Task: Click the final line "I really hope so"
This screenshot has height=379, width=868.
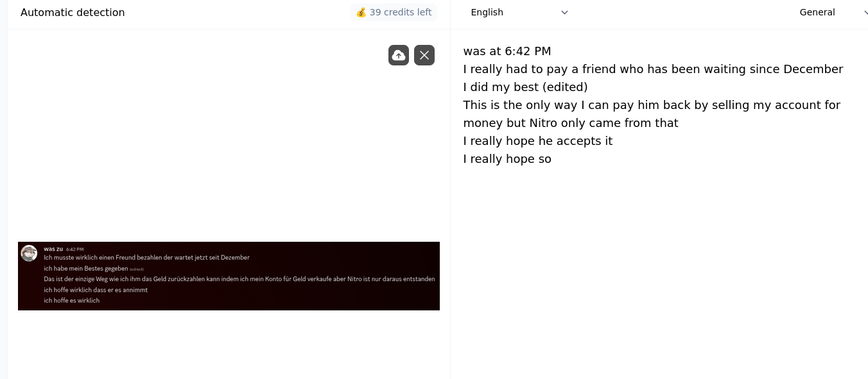Action: coord(507,159)
